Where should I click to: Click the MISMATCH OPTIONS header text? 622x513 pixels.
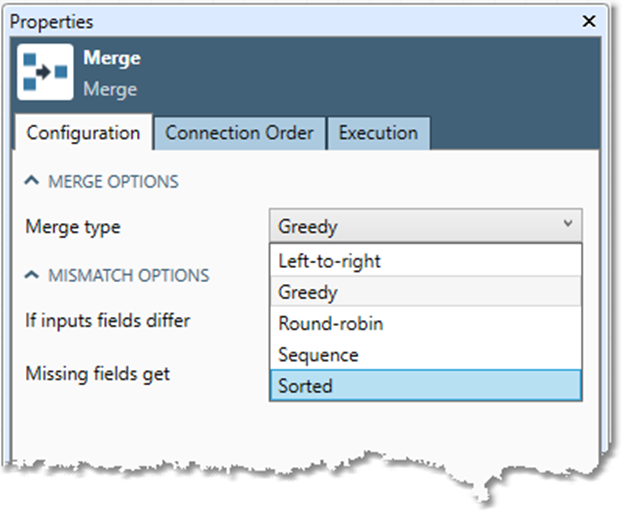point(128,275)
